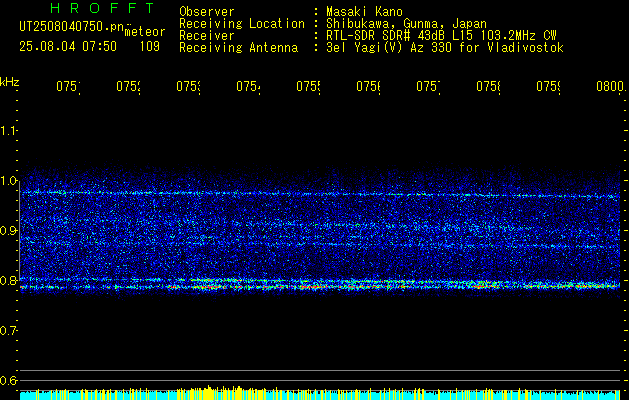
Task: Select the filename UT2508040750.pn
Action: pyautogui.click(x=71, y=27)
